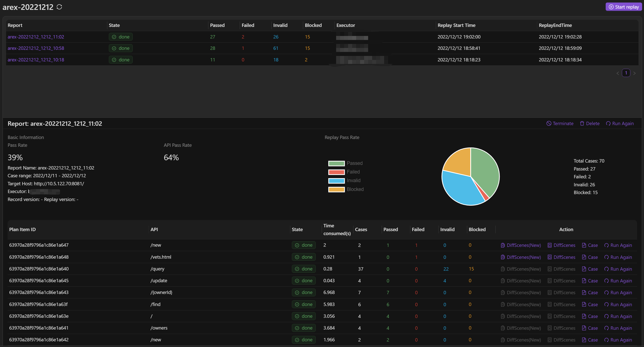Run Again the whole report
The height and width of the screenshot is (347, 644).
(620, 124)
